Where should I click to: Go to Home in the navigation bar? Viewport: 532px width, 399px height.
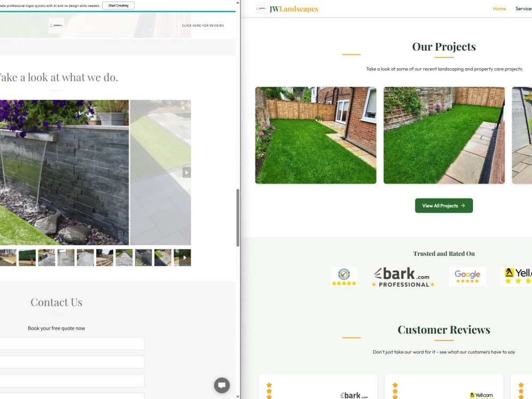coord(499,9)
